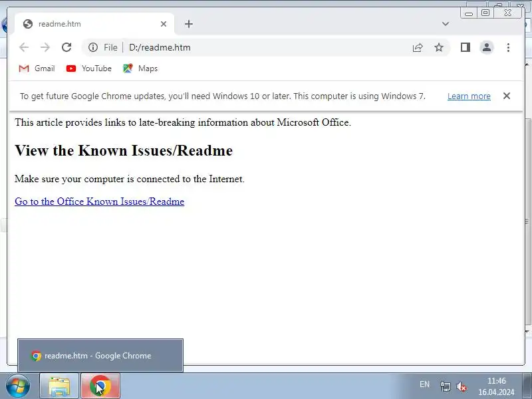Share this page via share icon
Screen dimensions: 532x399
418,47
